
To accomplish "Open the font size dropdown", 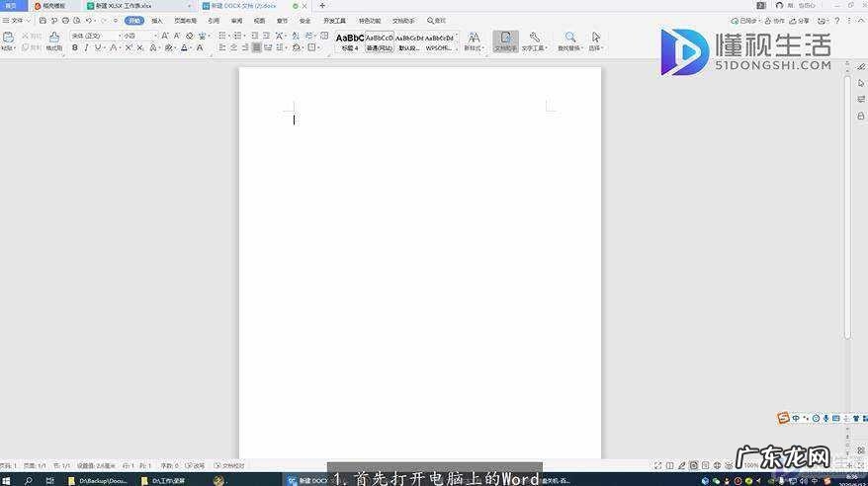I will [x=155, y=36].
